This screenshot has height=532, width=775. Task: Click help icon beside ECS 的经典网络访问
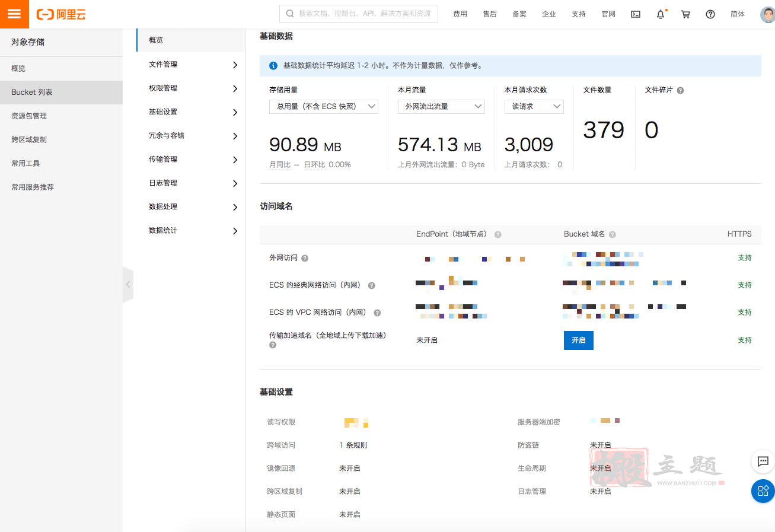372,285
